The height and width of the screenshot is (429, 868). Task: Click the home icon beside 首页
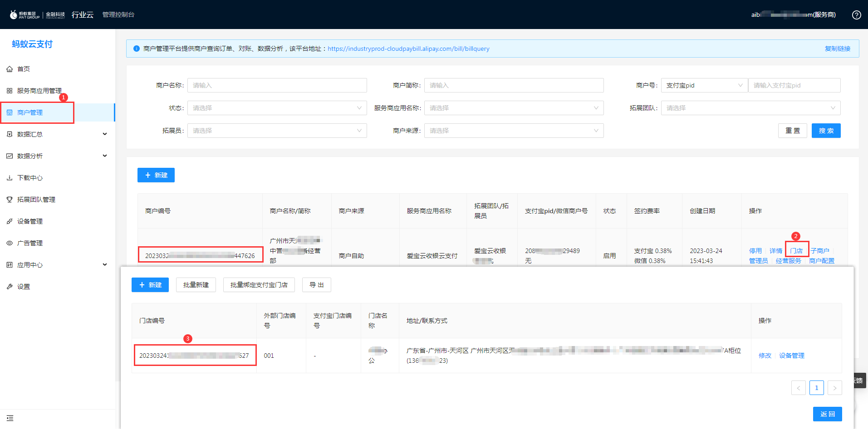point(10,69)
